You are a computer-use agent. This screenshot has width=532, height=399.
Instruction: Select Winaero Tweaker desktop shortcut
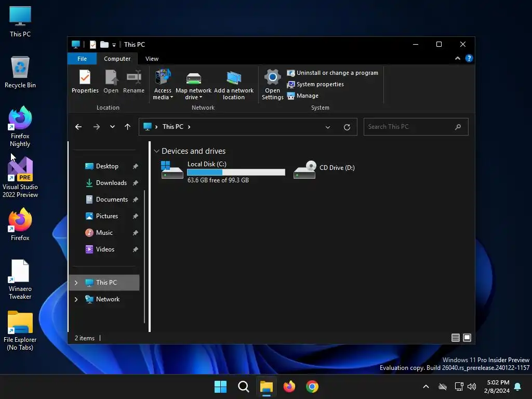20,279
